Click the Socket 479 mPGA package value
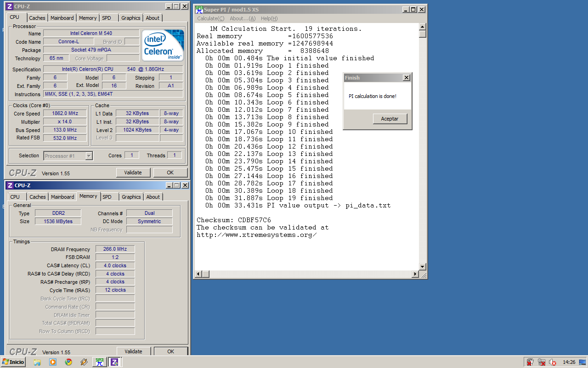This screenshot has width=588, height=368. click(91, 50)
